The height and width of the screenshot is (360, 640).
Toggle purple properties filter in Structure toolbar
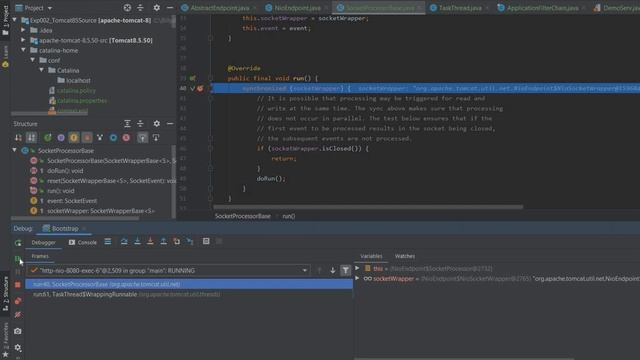click(61, 138)
